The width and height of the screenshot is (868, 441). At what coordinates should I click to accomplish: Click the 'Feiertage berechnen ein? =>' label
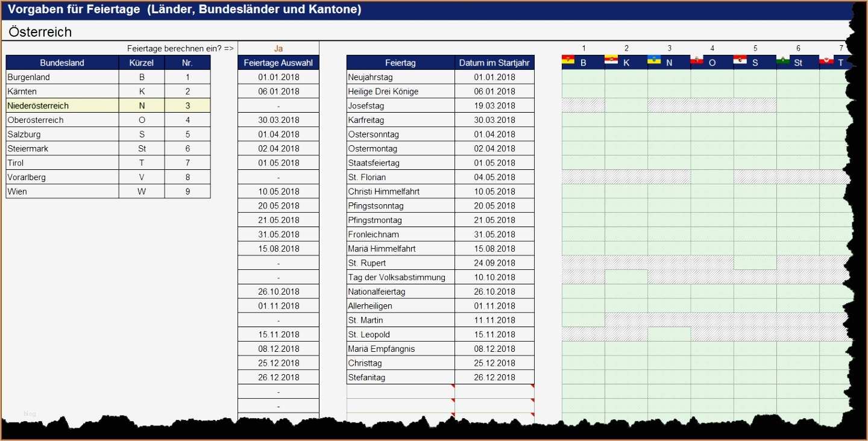point(180,48)
